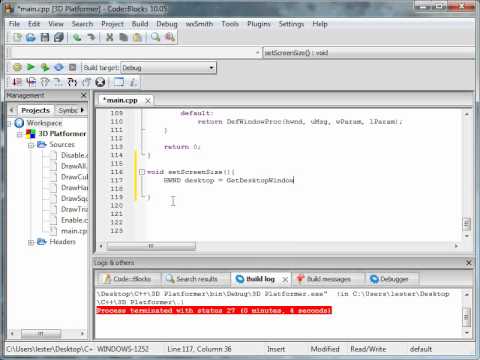Click the Build and run icon
480x360 pixels.
[x=45, y=68]
